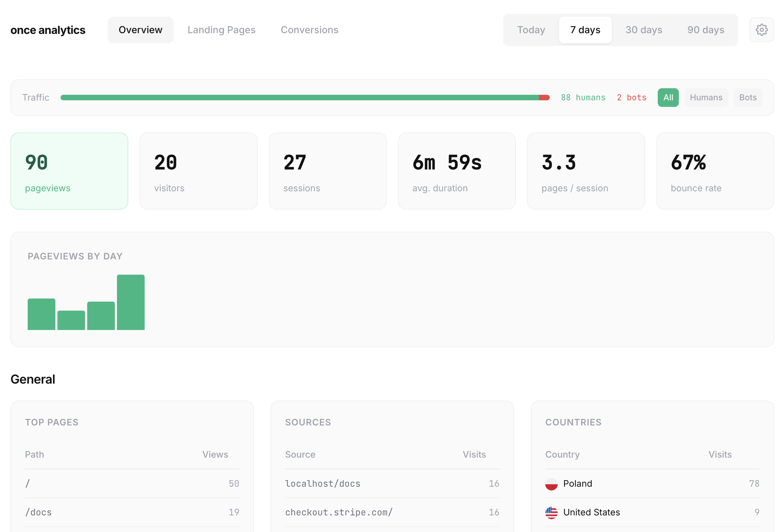784x532 pixels.
Task: Click the pageviews stat card
Action: 69,171
